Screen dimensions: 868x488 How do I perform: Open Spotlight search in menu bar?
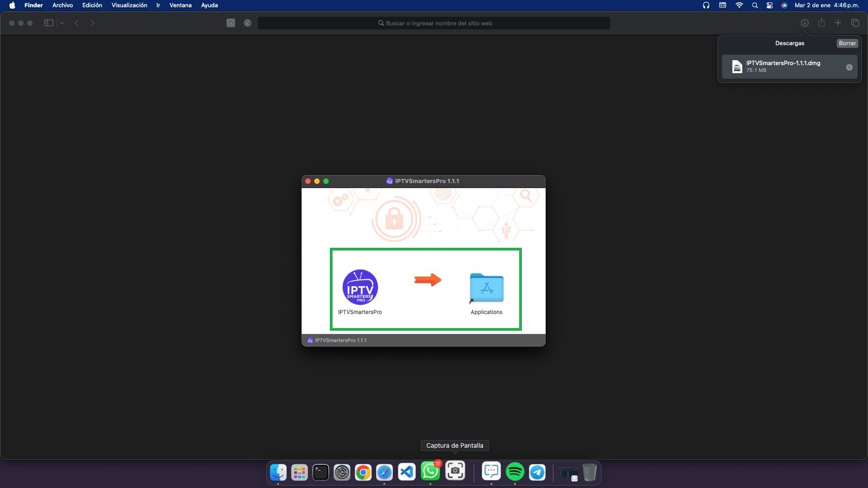pos(755,5)
